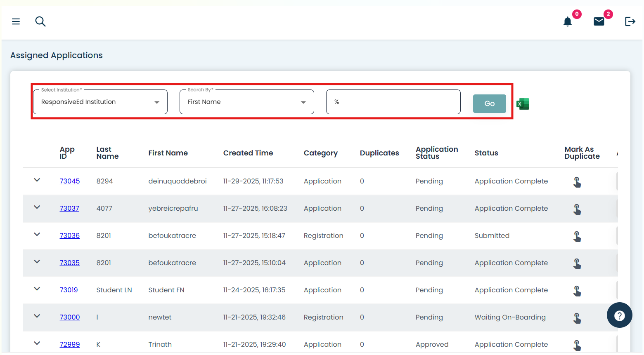The height and width of the screenshot is (355, 644).
Task: Click the Created Time column header
Action: pos(248,153)
